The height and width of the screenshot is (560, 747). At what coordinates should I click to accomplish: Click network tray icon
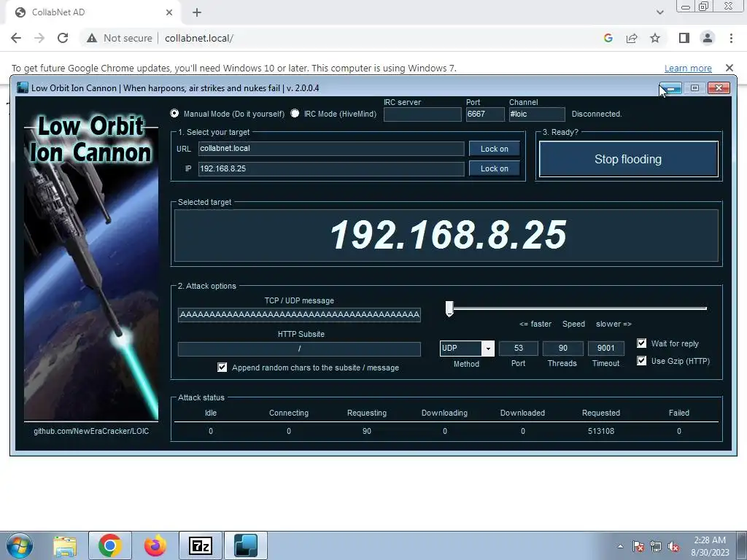[656, 547]
